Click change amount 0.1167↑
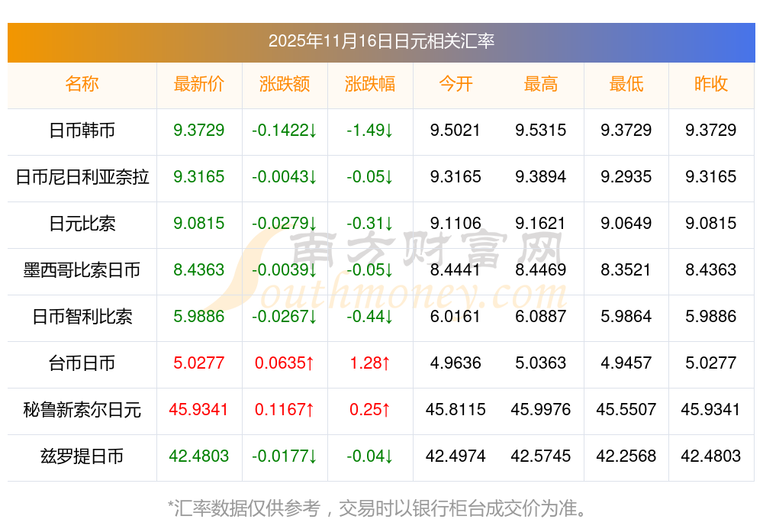Viewport: 763px width, 532px height. [284, 409]
